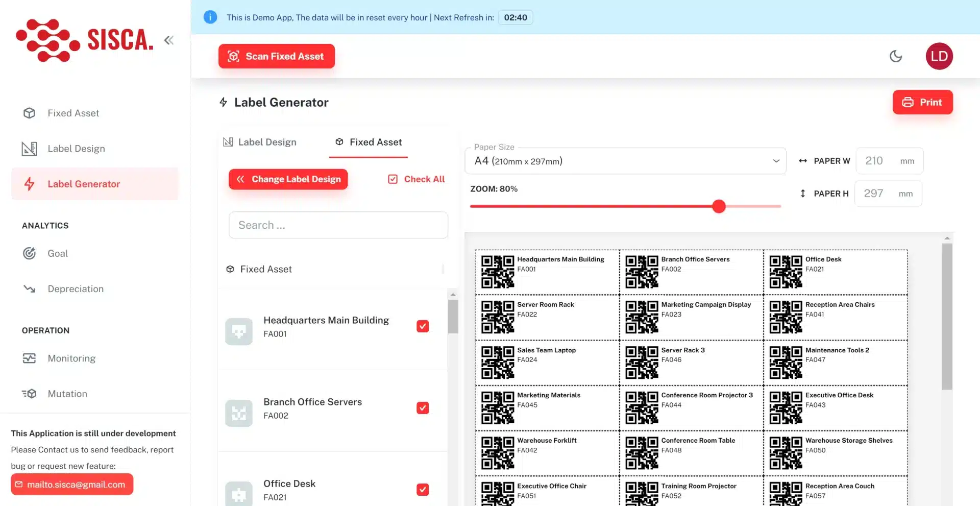The height and width of the screenshot is (506, 980).
Task: Click Paper W horizontal arrows icon
Action: click(x=803, y=161)
